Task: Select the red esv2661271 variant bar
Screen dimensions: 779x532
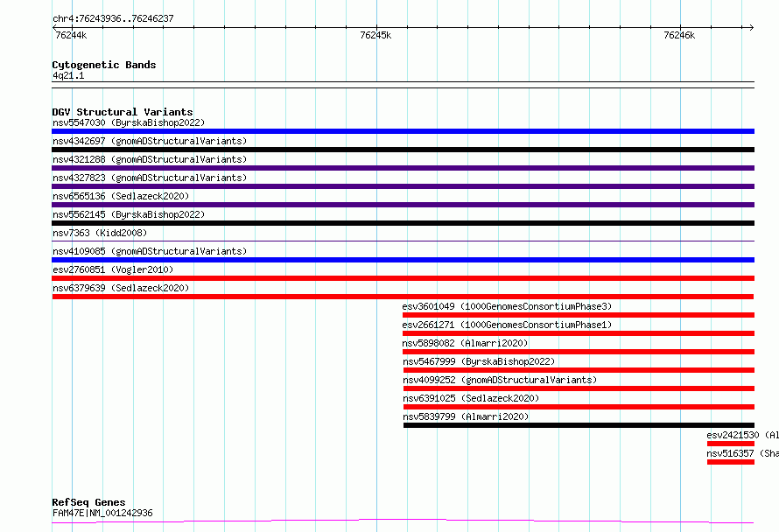Action: 579,333
